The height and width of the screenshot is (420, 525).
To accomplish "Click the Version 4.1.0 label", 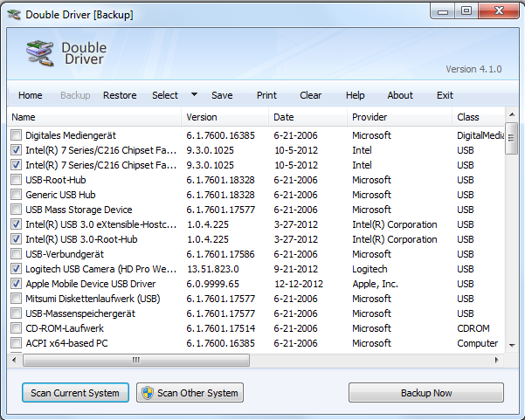I will pos(473,69).
